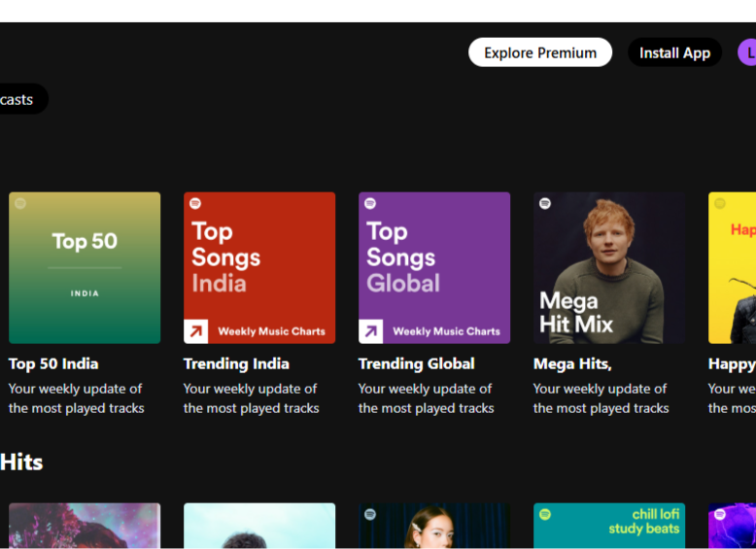Image resolution: width=756 pixels, height=549 pixels.
Task: Click the Spotify logo on Top Songs India cover
Action: click(195, 204)
